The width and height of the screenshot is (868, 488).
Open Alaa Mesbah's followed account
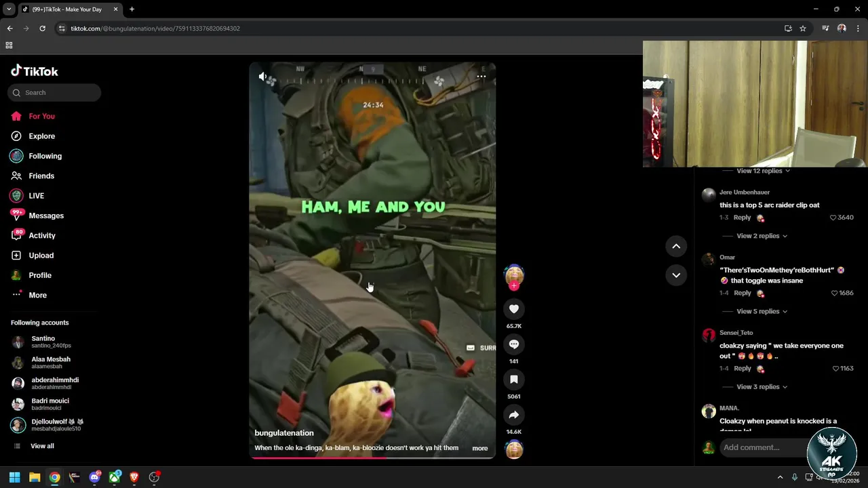coord(51,363)
